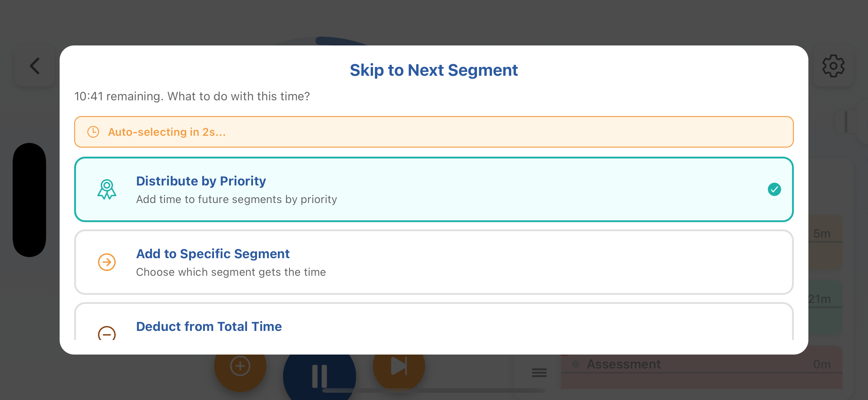Go back with the left chevron button
868x400 pixels.
coord(35,66)
